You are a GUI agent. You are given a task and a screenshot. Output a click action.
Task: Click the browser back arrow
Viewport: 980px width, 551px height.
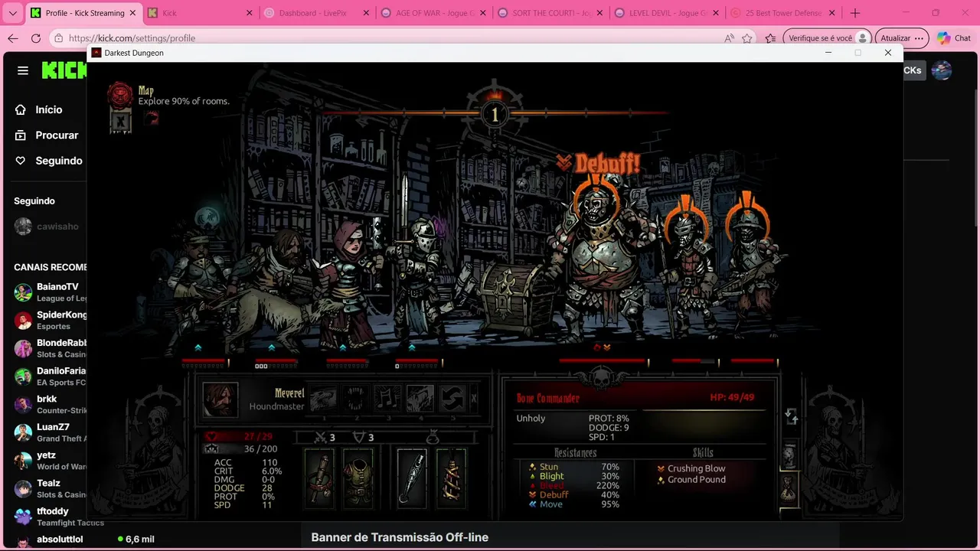pos(13,38)
